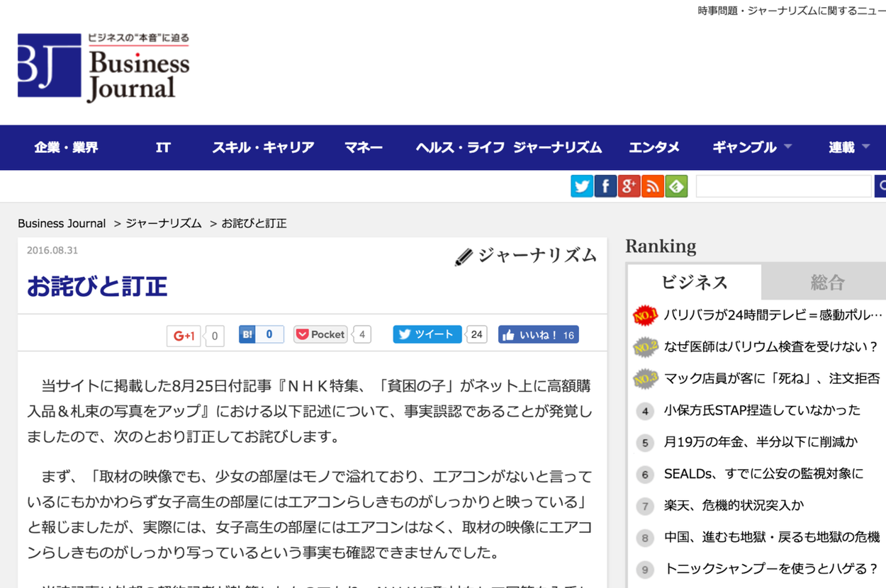
Task: Open ranking article about 小保方氏STAP
Action: (762, 410)
